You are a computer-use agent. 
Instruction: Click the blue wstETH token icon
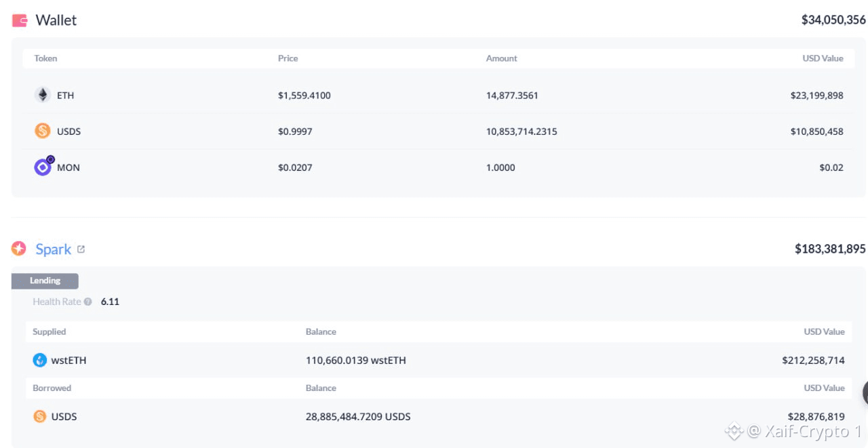[x=40, y=360]
